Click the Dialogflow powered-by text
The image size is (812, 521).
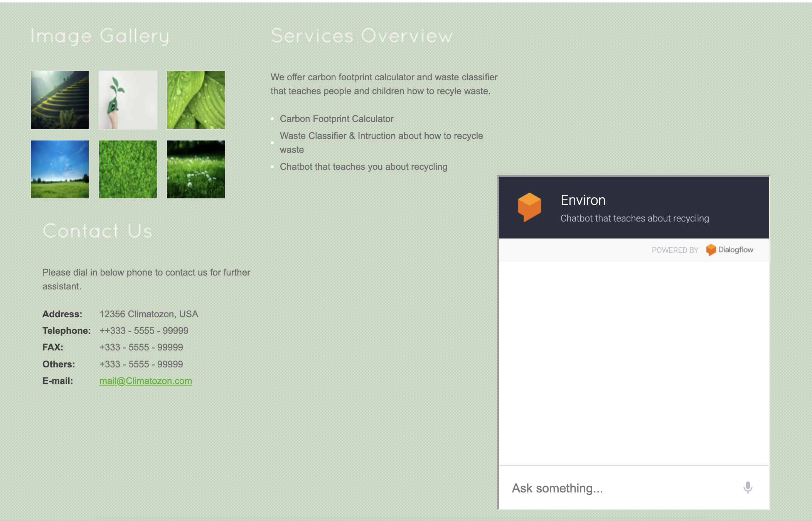coord(735,250)
